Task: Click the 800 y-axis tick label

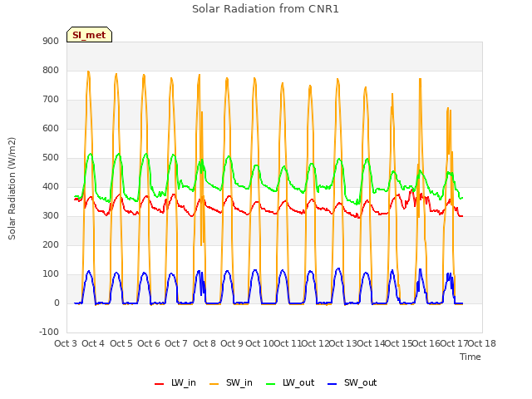Action: (51, 70)
